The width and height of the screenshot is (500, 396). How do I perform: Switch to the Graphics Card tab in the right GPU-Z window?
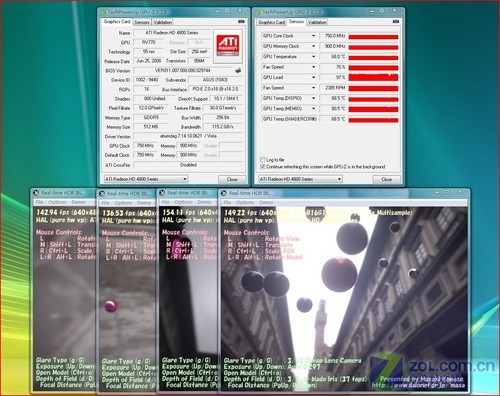pos(272,22)
